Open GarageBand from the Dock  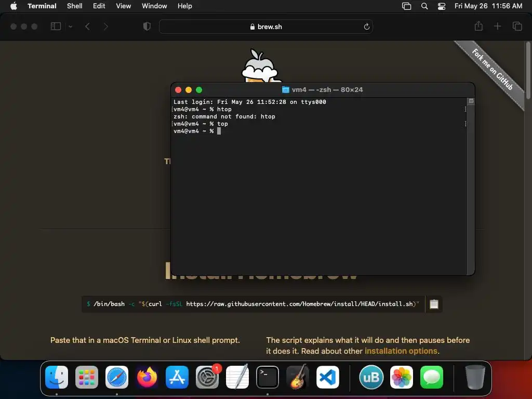298,377
